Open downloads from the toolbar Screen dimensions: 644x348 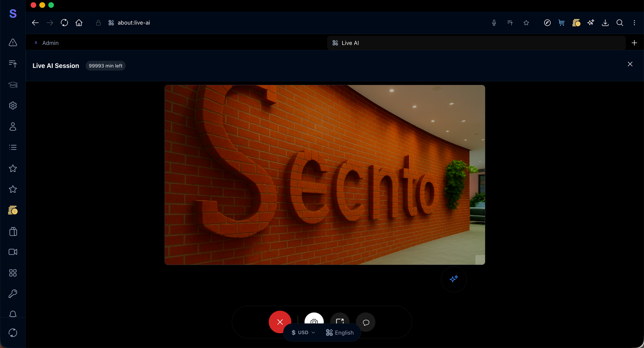605,23
